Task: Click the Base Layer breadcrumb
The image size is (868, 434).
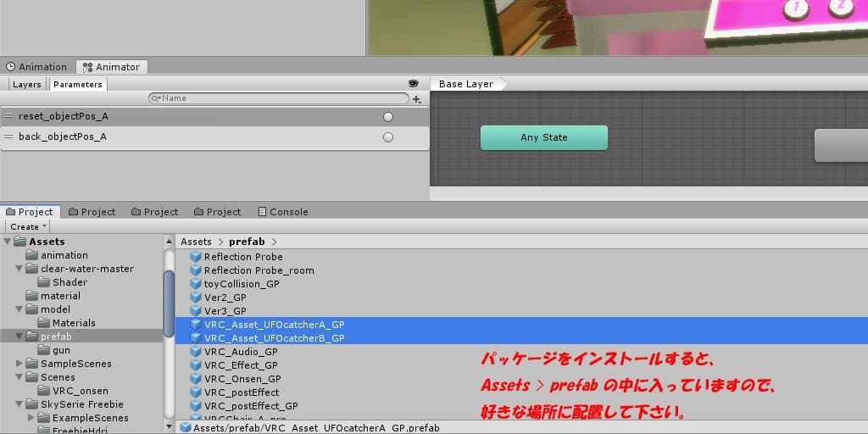Action: [466, 84]
